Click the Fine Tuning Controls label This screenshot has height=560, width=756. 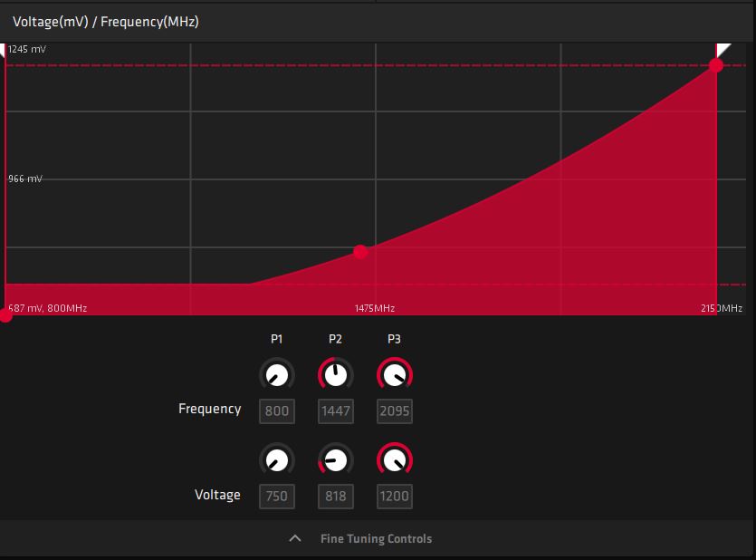(376, 538)
